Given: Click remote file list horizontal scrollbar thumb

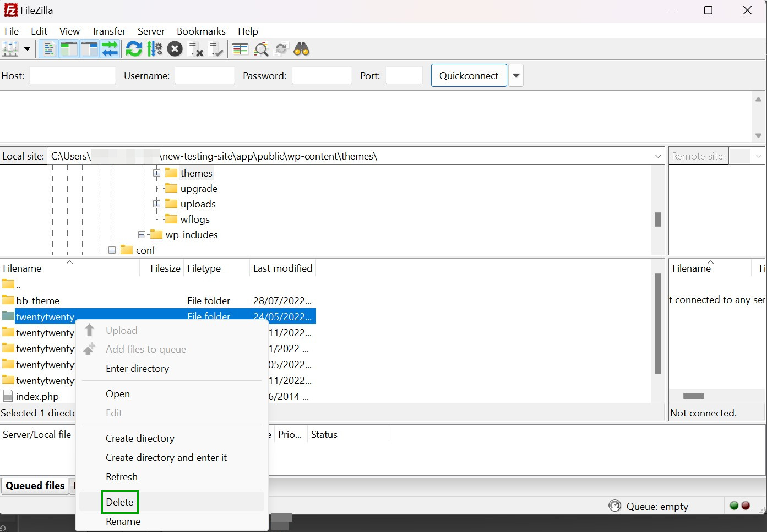Looking at the screenshot, I should click(x=694, y=396).
